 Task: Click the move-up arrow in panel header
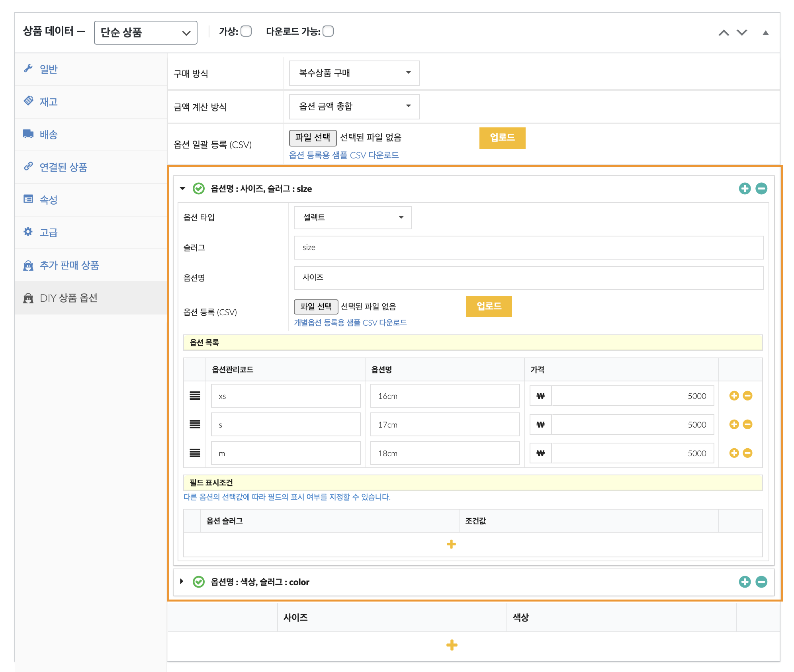724,33
